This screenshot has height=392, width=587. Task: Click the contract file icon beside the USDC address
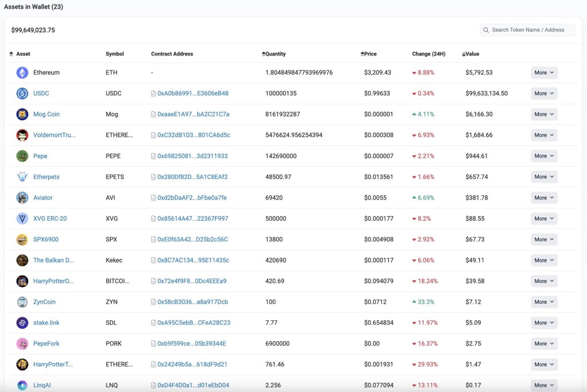pos(153,93)
